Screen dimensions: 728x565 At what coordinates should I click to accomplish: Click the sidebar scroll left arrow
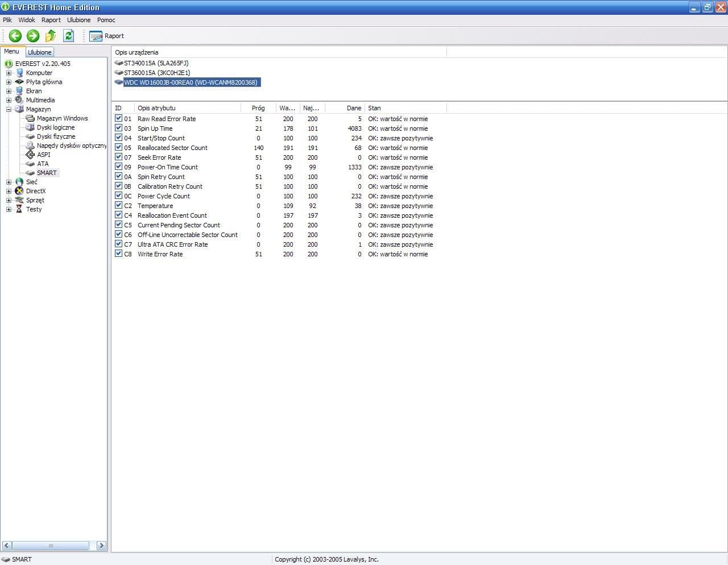click(6, 546)
